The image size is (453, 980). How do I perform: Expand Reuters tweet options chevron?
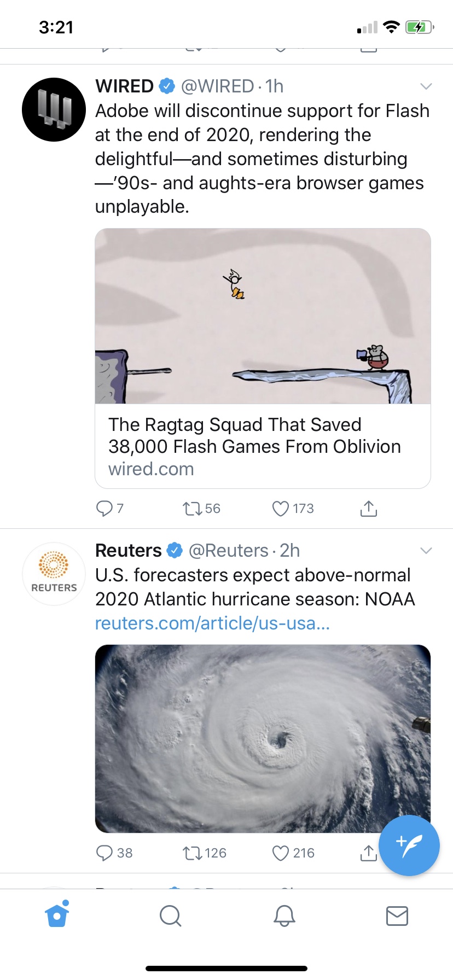pos(426,551)
